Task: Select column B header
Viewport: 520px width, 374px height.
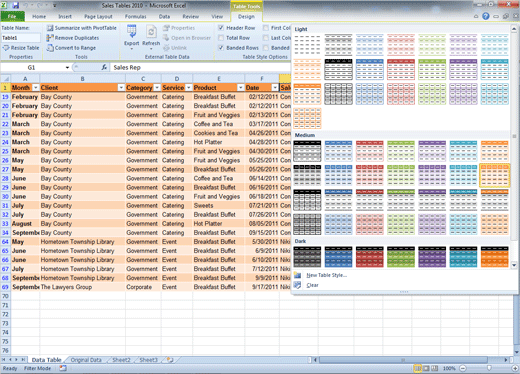Action: point(82,79)
